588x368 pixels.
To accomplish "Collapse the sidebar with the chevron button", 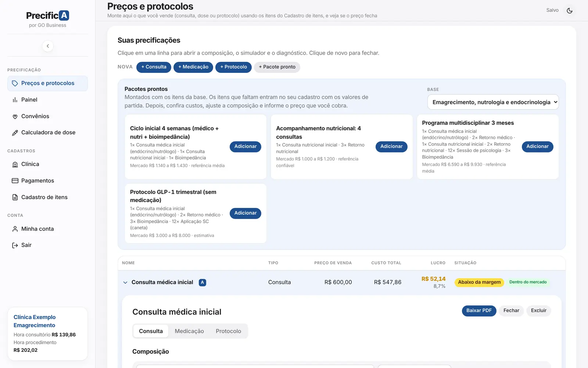I will (48, 46).
